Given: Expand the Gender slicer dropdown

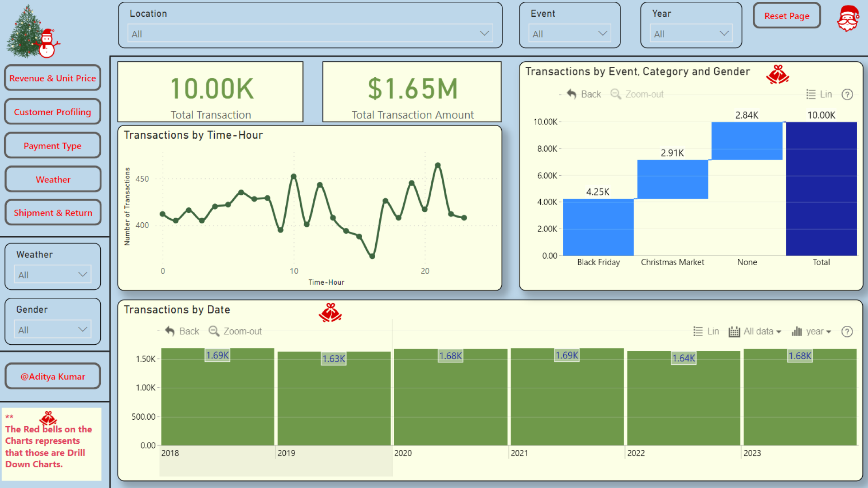Looking at the screenshot, I should coord(52,329).
